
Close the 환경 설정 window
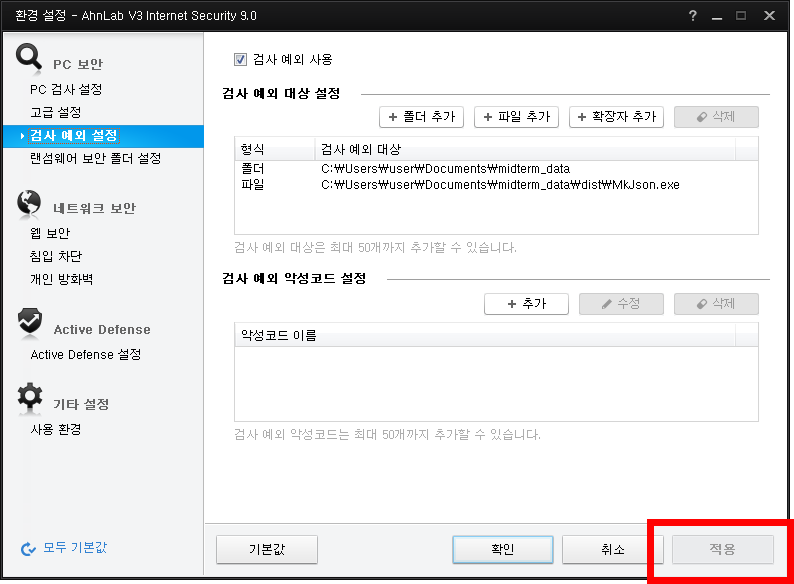pos(770,16)
